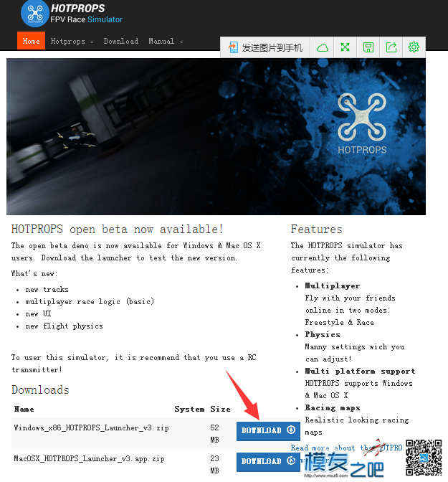Click the cloud upload icon
Viewport: 448px width, 482px height.
point(322,47)
